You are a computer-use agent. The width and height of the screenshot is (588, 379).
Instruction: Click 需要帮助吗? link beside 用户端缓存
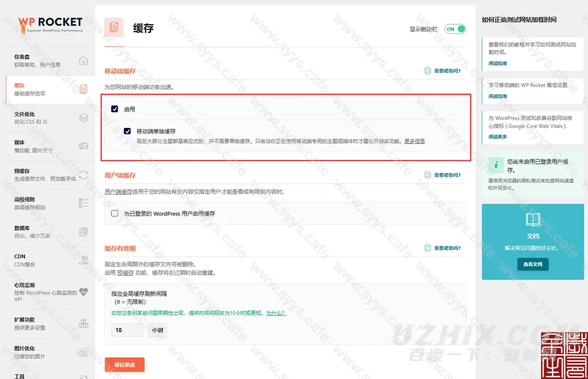[x=447, y=175]
